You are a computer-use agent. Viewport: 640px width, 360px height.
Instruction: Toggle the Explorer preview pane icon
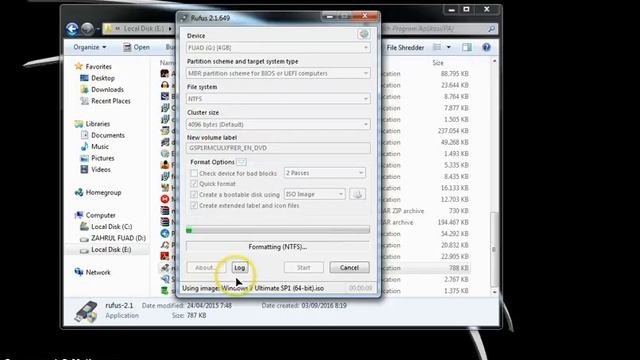pos(467,47)
